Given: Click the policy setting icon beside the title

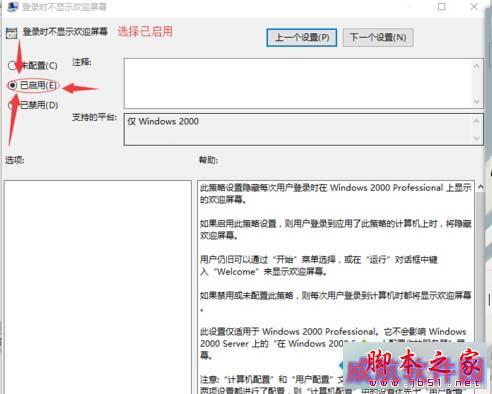Looking at the screenshot, I should pyautogui.click(x=12, y=33).
